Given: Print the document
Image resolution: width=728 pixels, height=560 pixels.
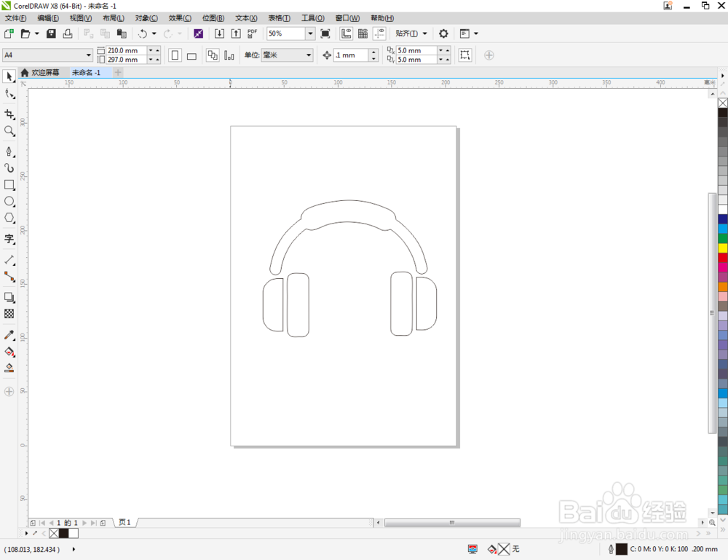Looking at the screenshot, I should (68, 33).
